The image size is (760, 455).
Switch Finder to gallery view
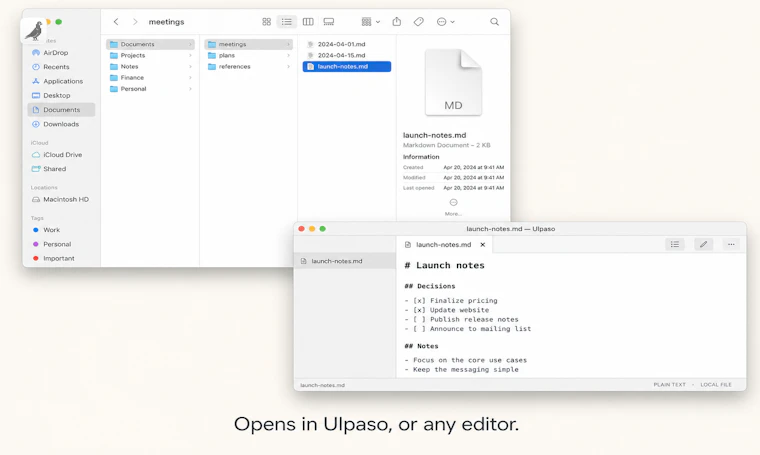point(329,22)
